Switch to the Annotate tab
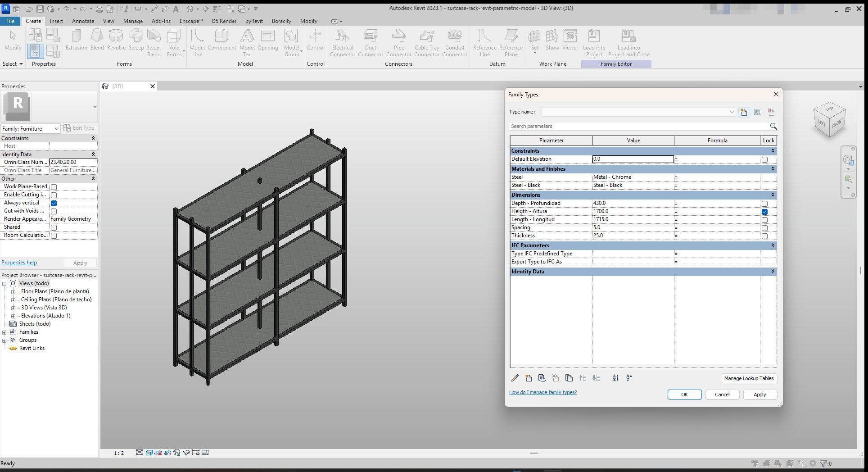Image resolution: width=868 pixels, height=472 pixels. click(83, 21)
